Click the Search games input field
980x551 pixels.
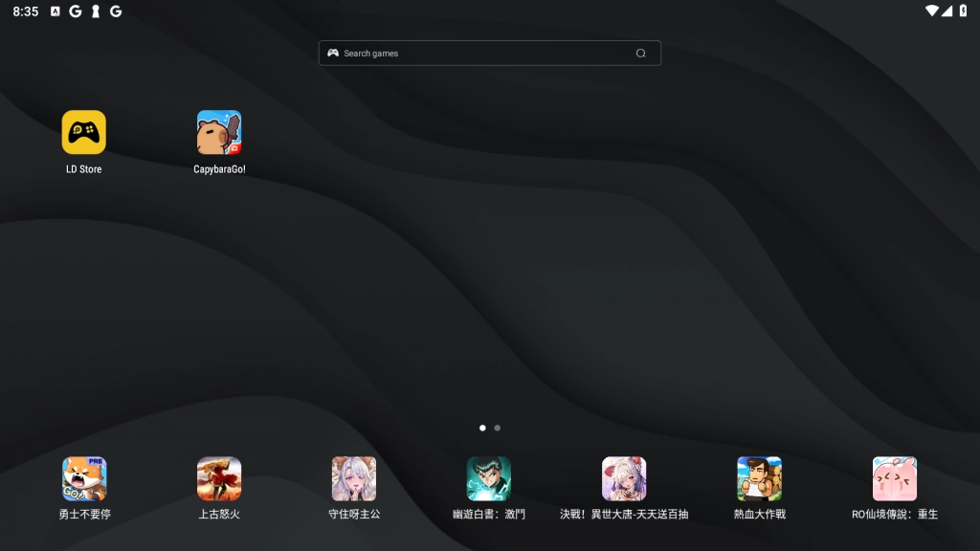(x=479, y=54)
